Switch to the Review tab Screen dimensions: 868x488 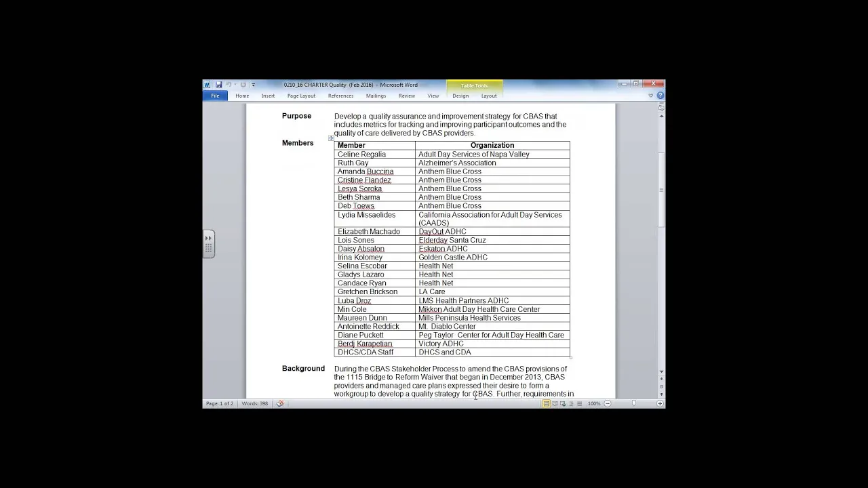coord(407,96)
